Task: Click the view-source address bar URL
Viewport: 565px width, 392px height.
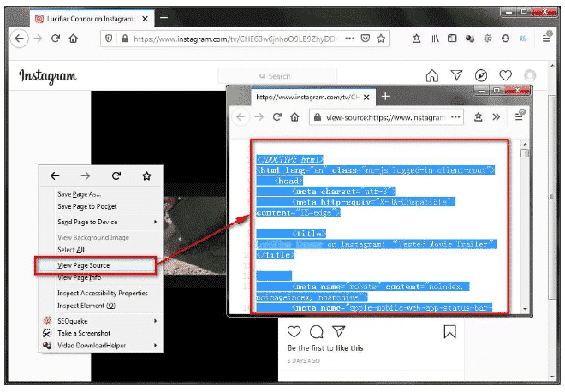Action: click(x=385, y=117)
